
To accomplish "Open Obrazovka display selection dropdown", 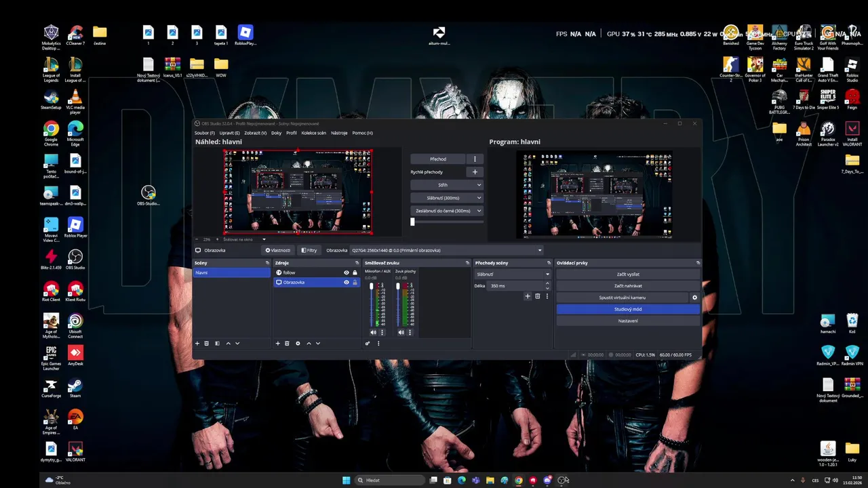I will click(x=447, y=250).
